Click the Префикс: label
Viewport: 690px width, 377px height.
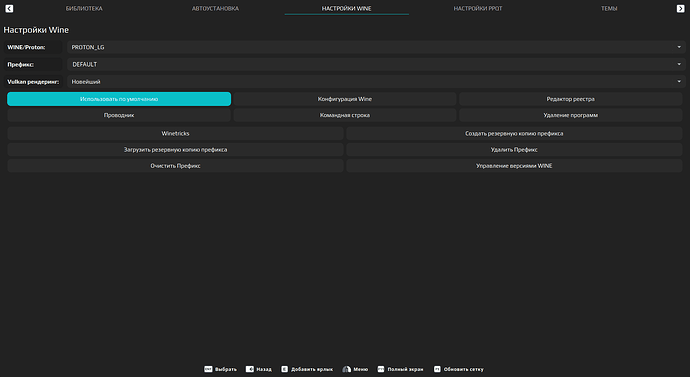pyautogui.click(x=20, y=64)
